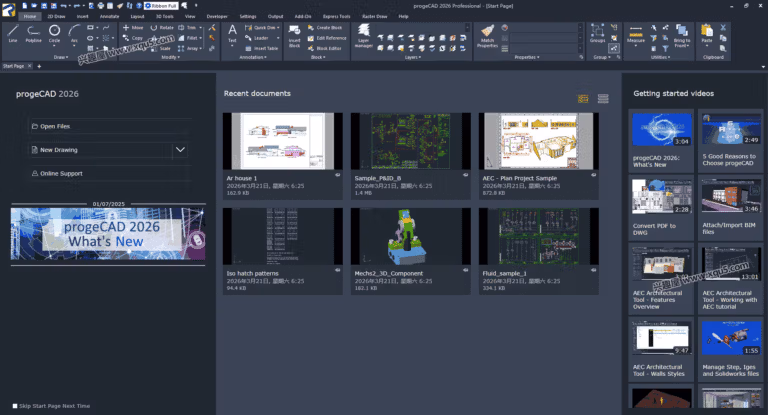This screenshot has height=415, width=768.
Task: Close the Start Page tab
Action: 29,66
